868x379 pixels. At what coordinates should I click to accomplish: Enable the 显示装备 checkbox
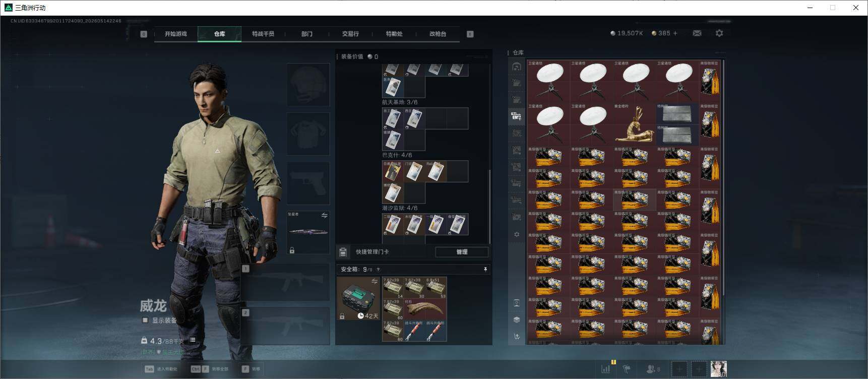145,320
